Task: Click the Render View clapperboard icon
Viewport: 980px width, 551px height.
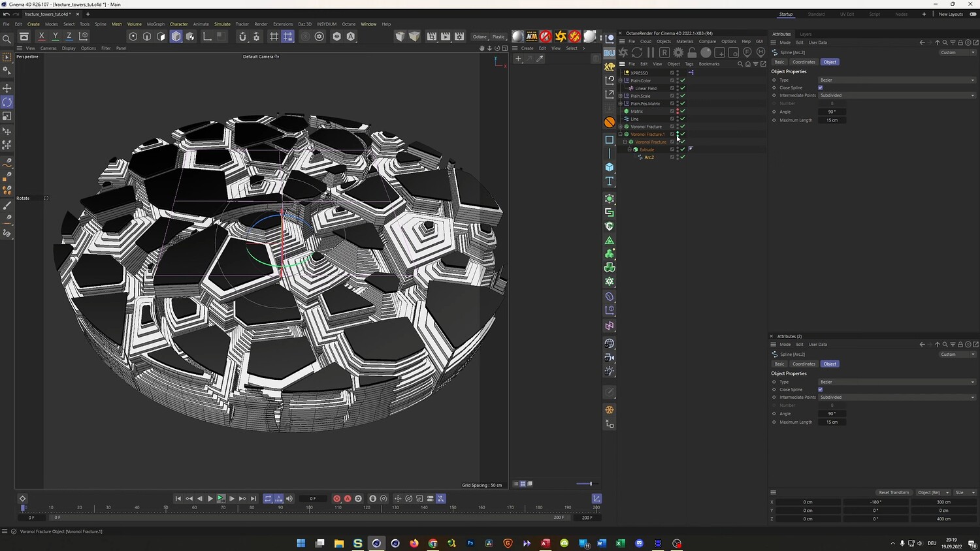Action: [431, 37]
